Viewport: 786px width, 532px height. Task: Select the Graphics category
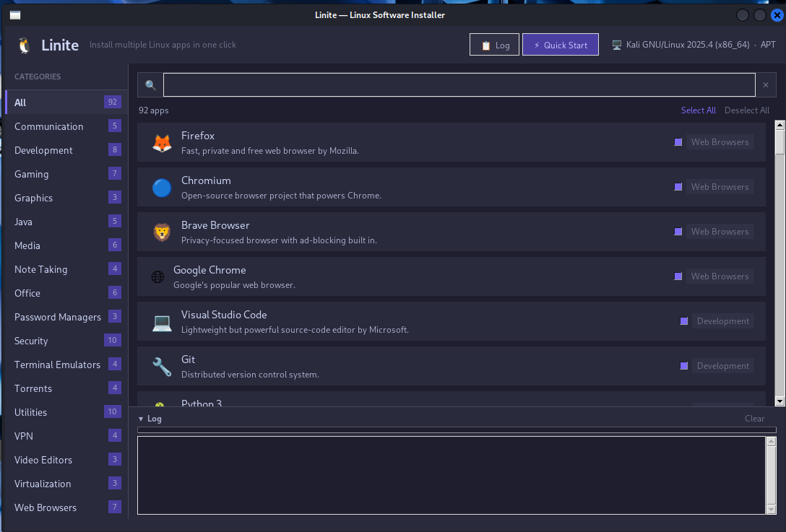click(x=65, y=198)
